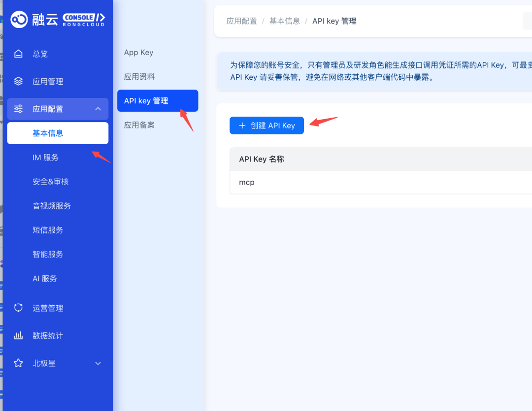
Task: Click the 应用配置 breadcrumb link
Action: click(x=241, y=21)
